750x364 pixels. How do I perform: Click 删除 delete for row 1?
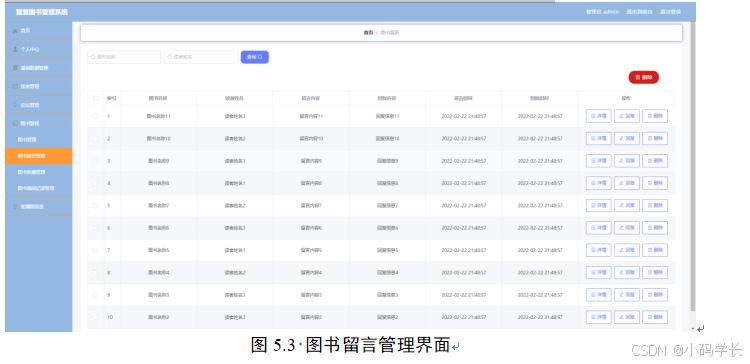coord(655,116)
